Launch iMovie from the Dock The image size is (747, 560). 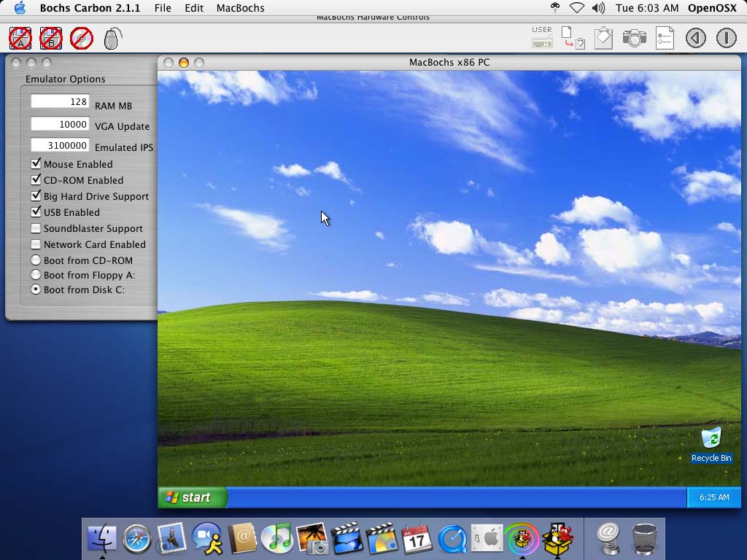point(347,539)
